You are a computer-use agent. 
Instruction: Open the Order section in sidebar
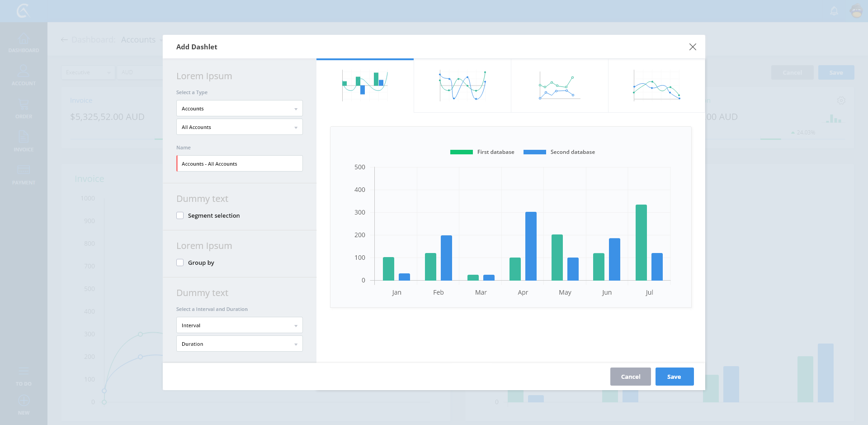pyautogui.click(x=24, y=108)
